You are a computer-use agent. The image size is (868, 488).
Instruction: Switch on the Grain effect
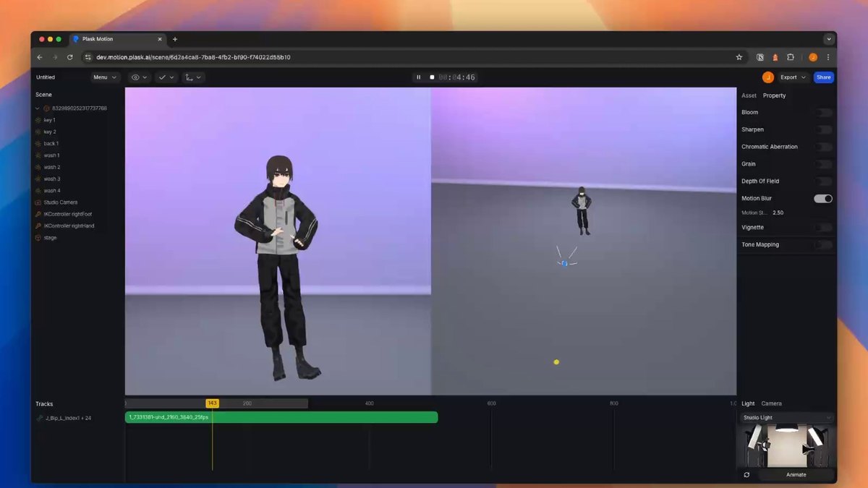tap(823, 164)
